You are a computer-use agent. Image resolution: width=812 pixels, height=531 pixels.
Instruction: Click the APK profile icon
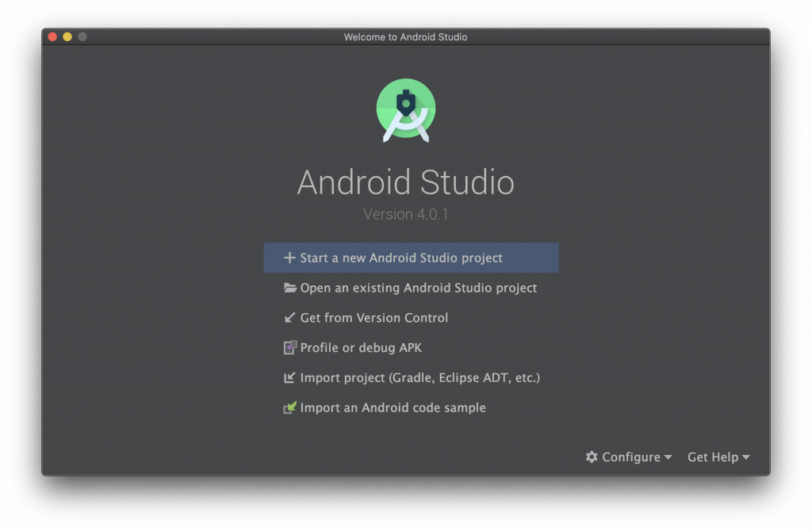pos(290,347)
